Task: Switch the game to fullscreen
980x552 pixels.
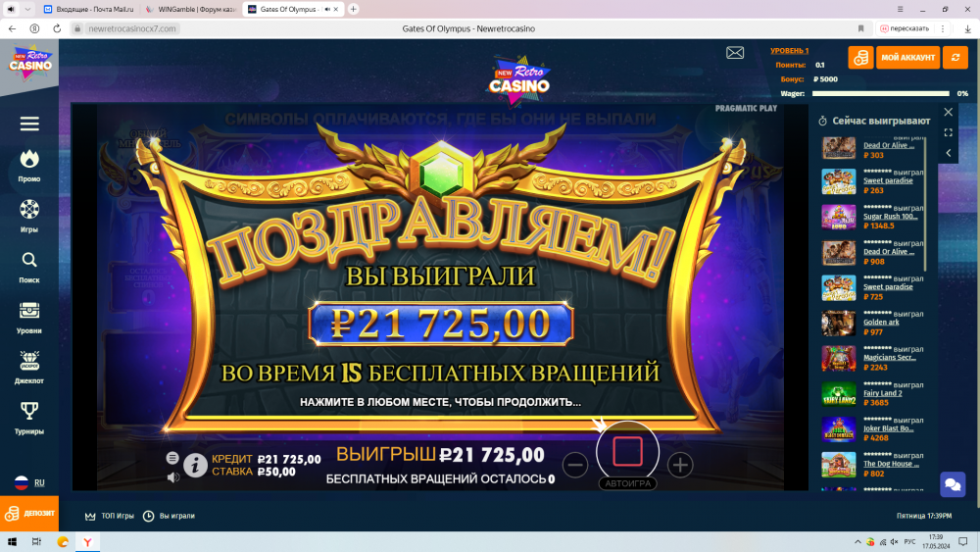Action: 948,132
